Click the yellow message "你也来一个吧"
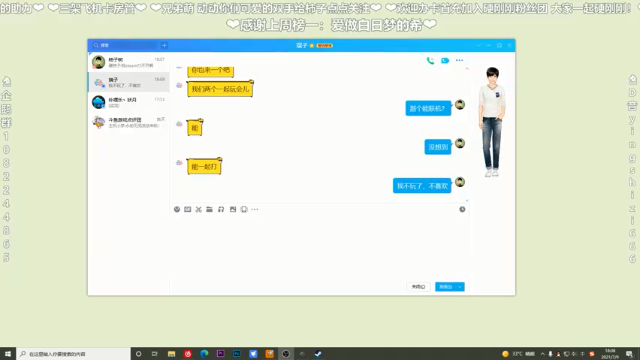This screenshot has width=640, height=360. click(x=211, y=71)
